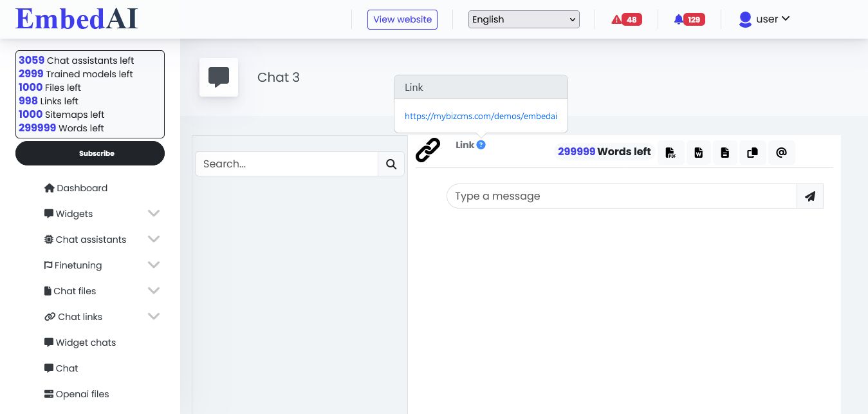The width and height of the screenshot is (868, 414).
Task: Click the blue Link help question mark
Action: tap(481, 145)
